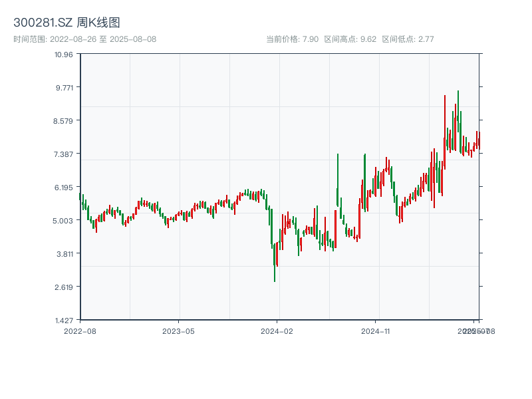
Task: Click the 2024-11 date axis label
Action: [x=376, y=331]
